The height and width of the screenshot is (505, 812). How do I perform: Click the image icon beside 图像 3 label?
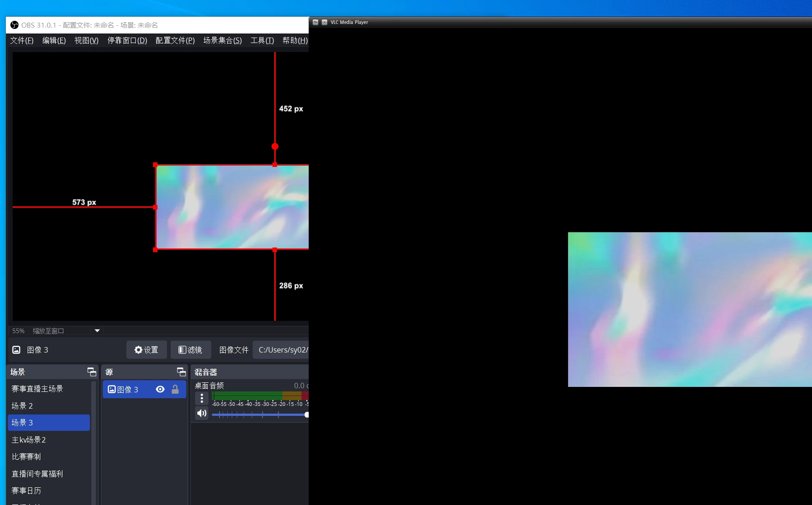click(16, 350)
